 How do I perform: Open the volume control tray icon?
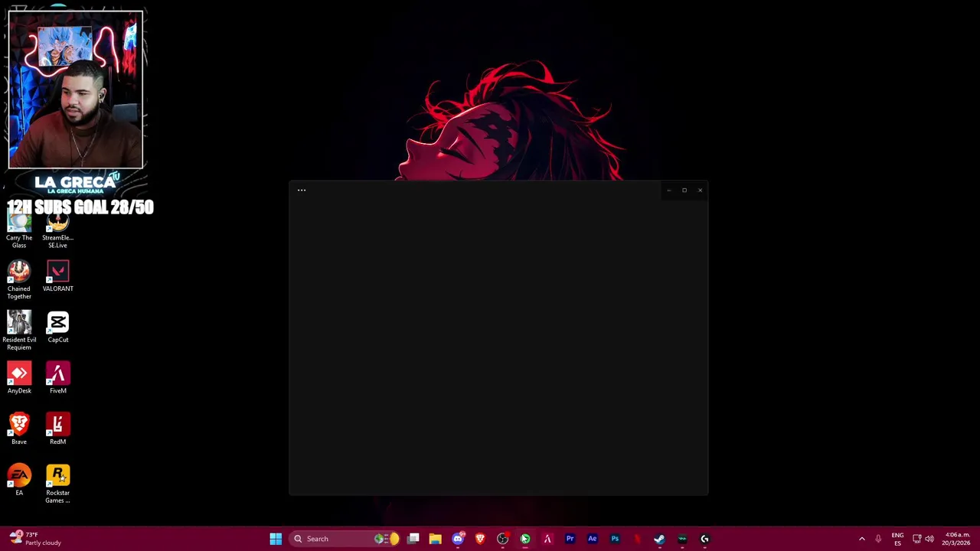929,539
